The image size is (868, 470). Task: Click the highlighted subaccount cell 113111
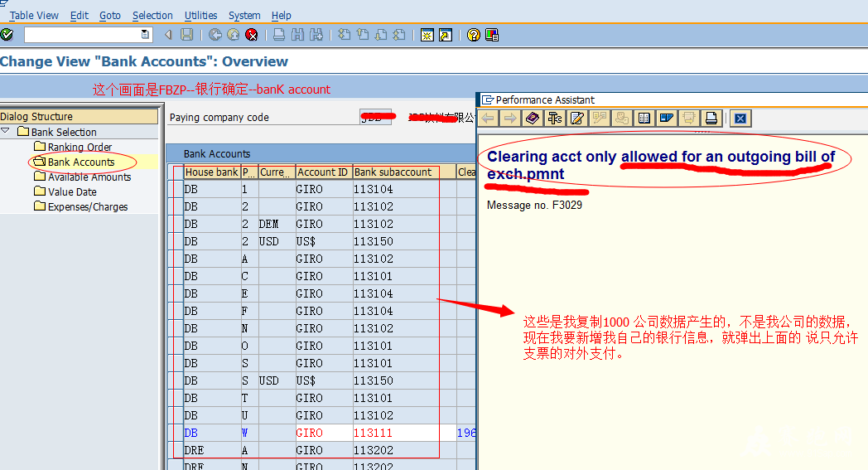click(405, 433)
